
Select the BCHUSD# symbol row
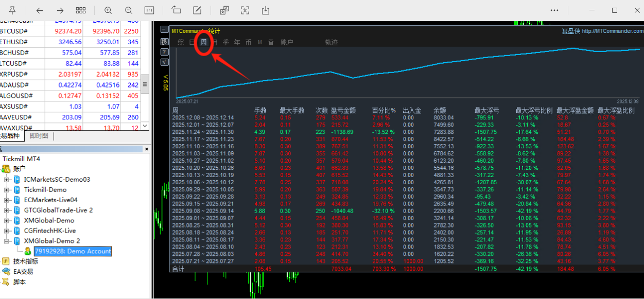click(x=71, y=52)
